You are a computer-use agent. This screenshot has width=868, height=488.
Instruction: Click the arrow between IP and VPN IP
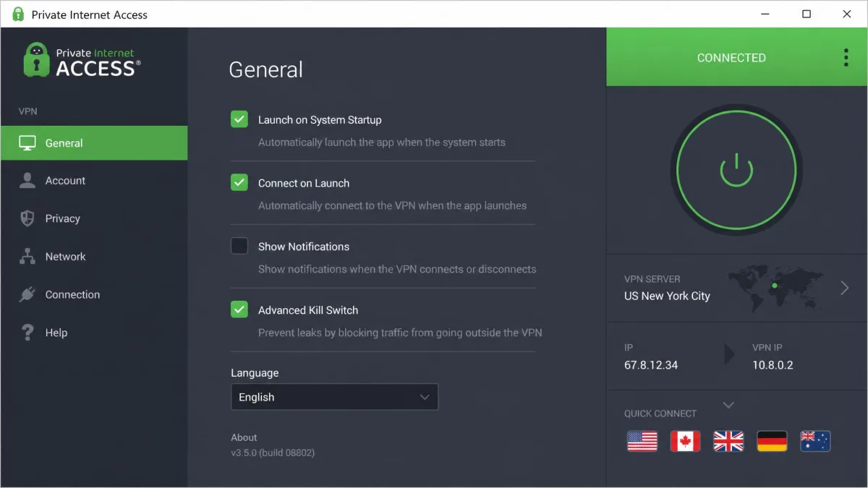(729, 354)
